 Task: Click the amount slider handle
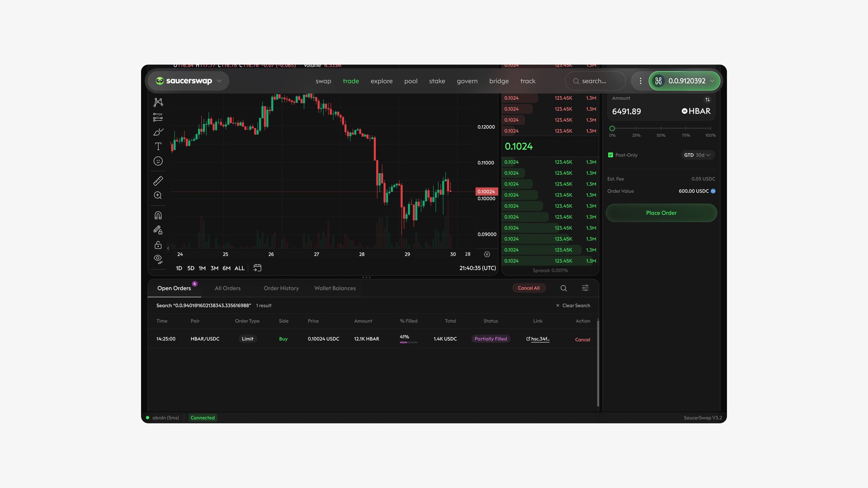[x=612, y=128]
